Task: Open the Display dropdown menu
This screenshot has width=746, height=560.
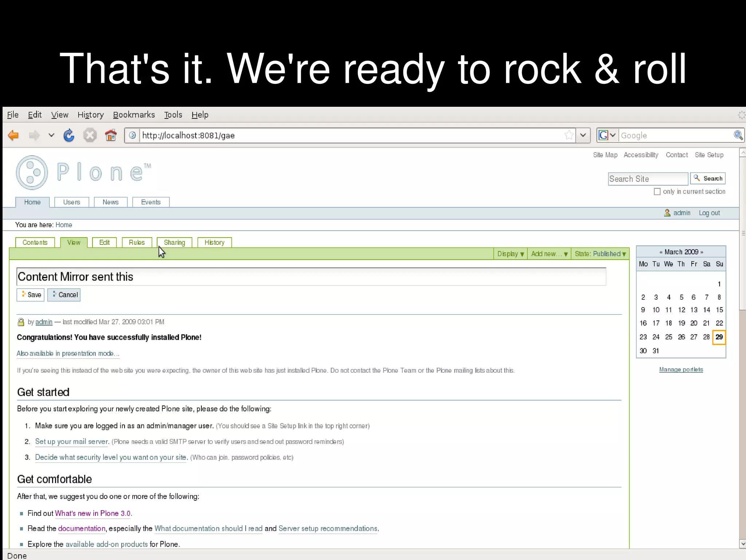Action: click(x=510, y=254)
